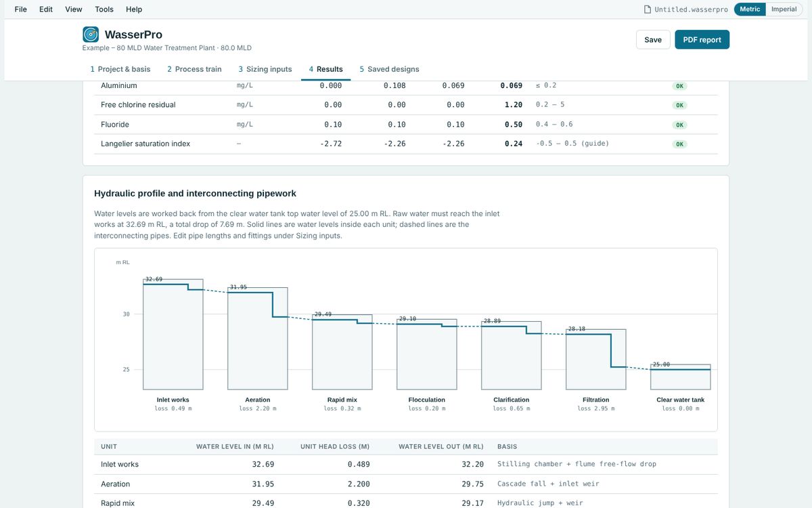Click the OK badge in the Fluoride row
This screenshot has width=812, height=508.
point(680,125)
